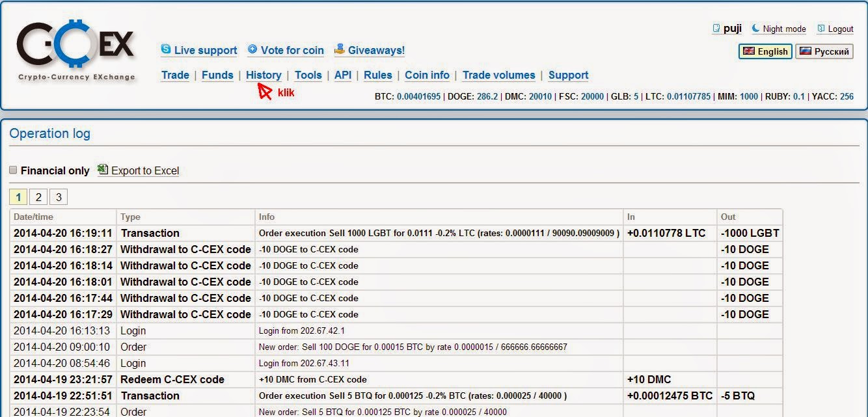Viewport: 868px width, 417px height.
Task: Open the Rules menu item
Action: 378,75
